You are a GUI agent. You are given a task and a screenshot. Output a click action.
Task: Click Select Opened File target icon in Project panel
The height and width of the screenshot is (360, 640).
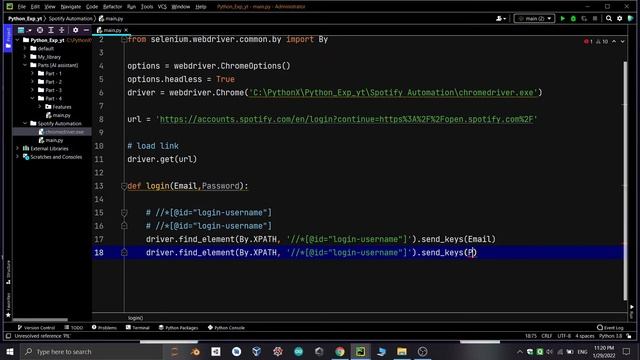point(40,30)
